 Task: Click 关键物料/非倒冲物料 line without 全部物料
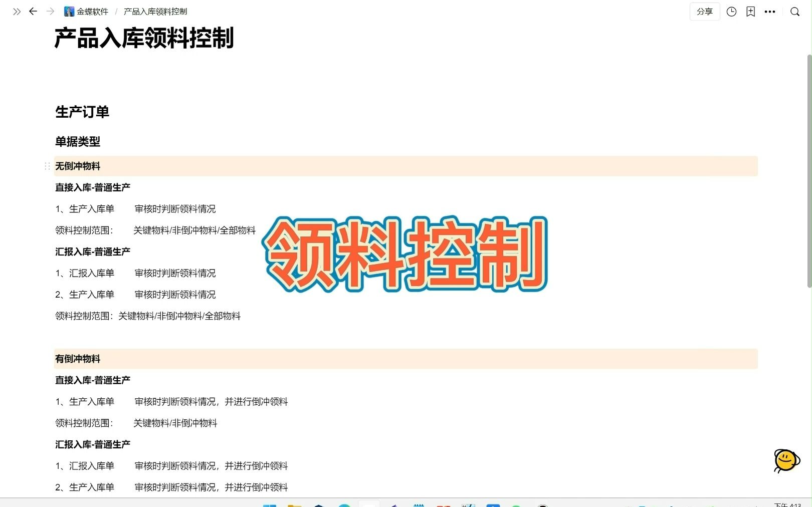click(x=175, y=423)
